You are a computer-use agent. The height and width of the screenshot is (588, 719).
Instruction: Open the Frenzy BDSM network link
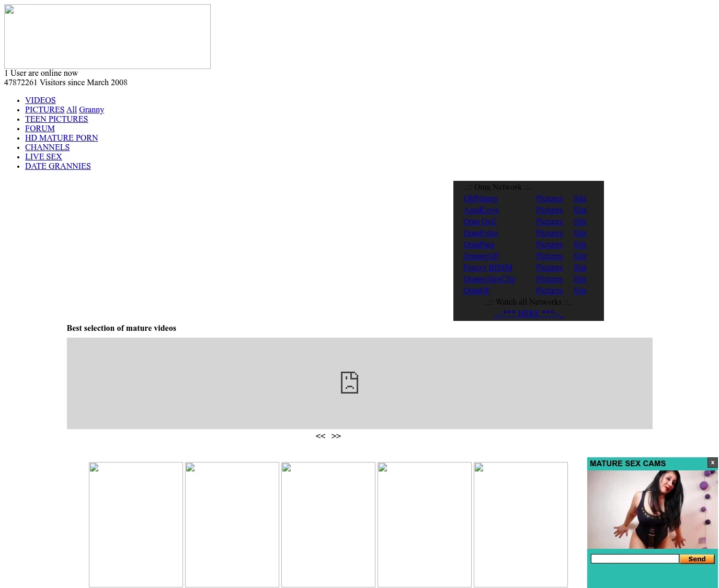point(488,268)
